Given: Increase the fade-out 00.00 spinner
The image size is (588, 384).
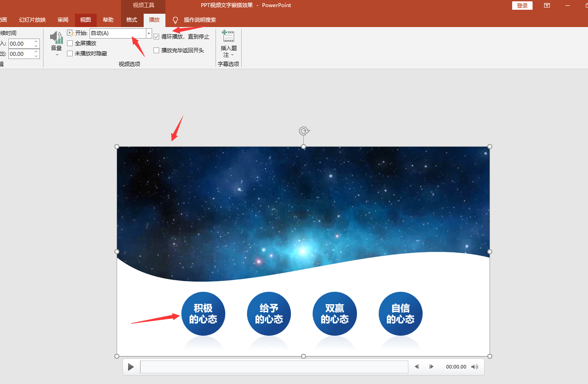Looking at the screenshot, I should pyautogui.click(x=36, y=51).
